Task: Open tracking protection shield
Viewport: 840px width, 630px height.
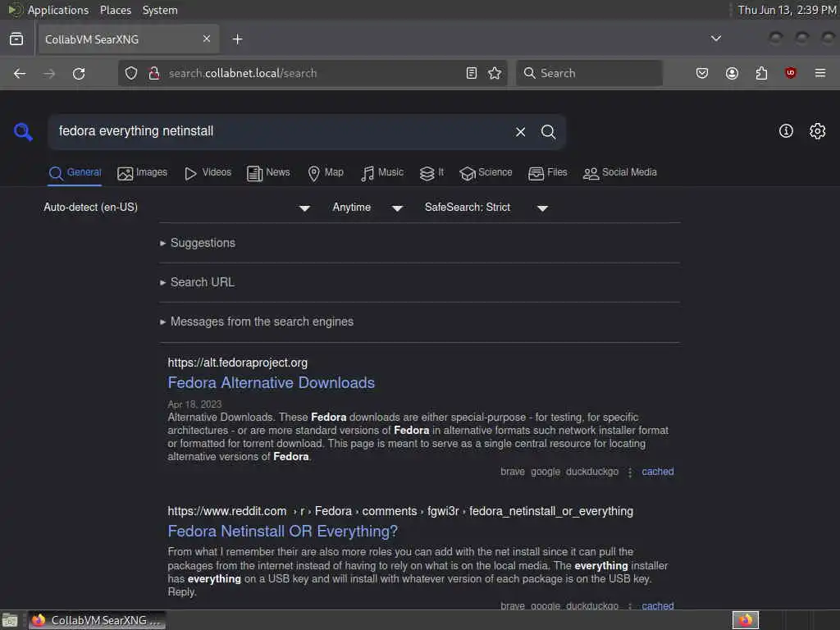Action: 131,73
